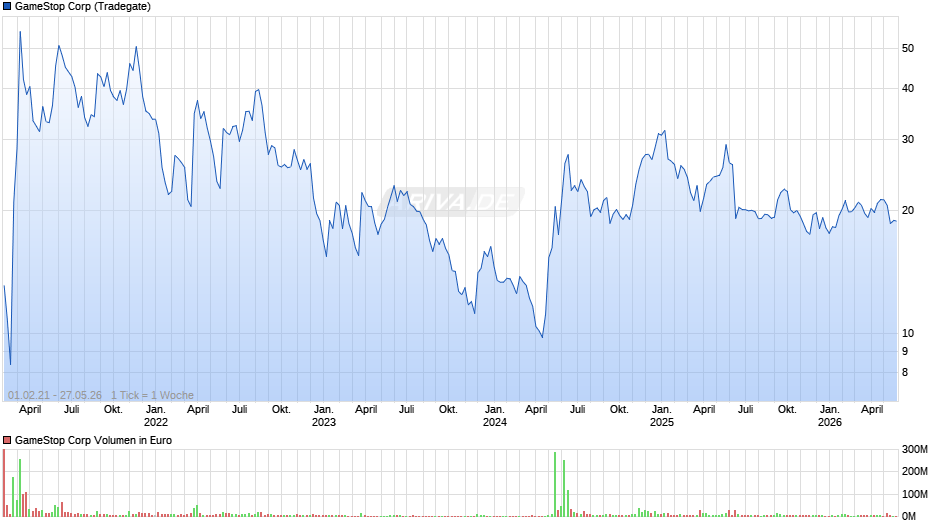The height and width of the screenshot is (526, 940).
Task: Click the volume axis label 0M
Action: (x=909, y=516)
